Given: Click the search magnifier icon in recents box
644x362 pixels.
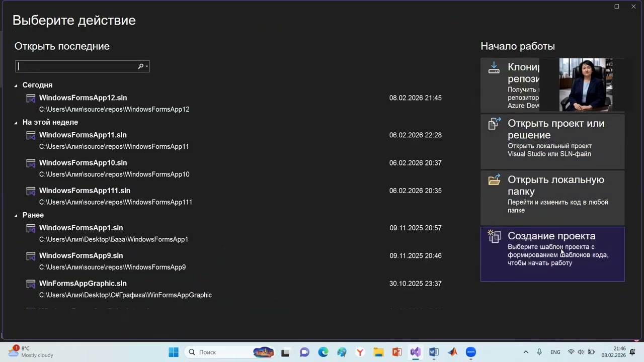Looking at the screenshot, I should [140, 66].
